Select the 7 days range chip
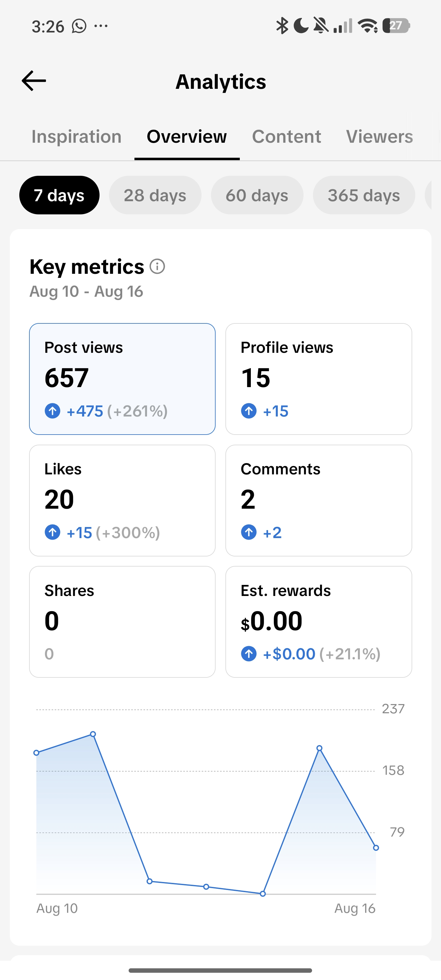 [59, 195]
